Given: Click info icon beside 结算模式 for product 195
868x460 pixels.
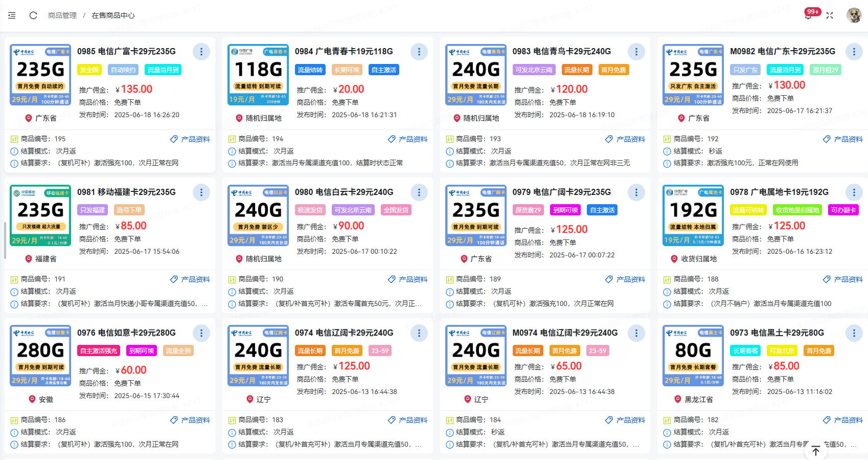Looking at the screenshot, I should pos(14,151).
